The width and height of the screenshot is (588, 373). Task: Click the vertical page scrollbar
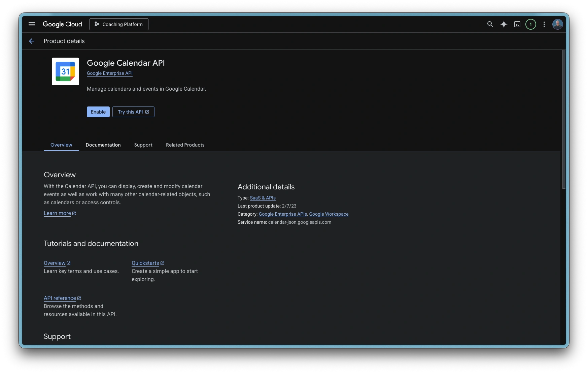coord(564,120)
